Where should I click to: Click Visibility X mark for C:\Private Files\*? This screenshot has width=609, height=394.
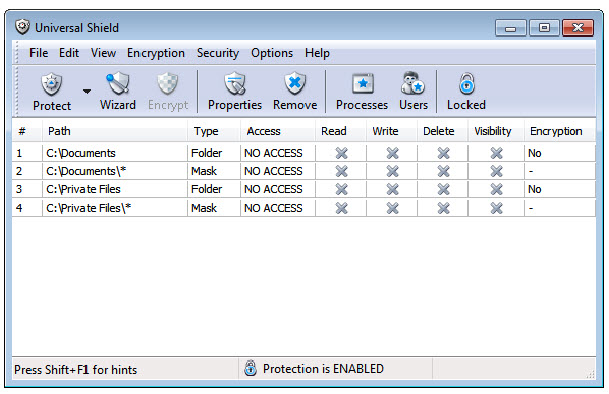[496, 208]
